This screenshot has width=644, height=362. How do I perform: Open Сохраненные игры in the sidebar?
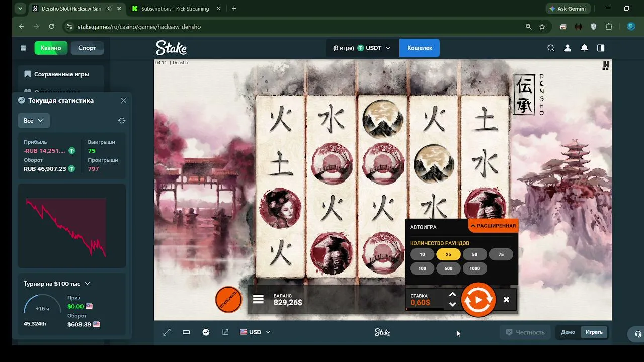coord(61,74)
